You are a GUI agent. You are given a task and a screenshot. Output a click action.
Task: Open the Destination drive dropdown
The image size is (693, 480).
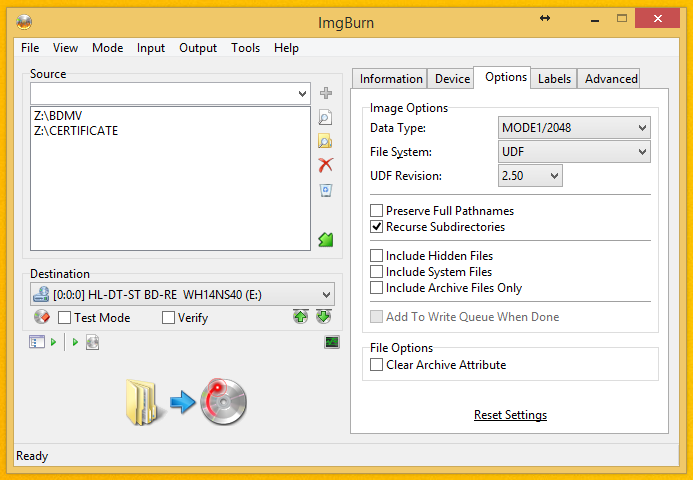click(x=326, y=295)
